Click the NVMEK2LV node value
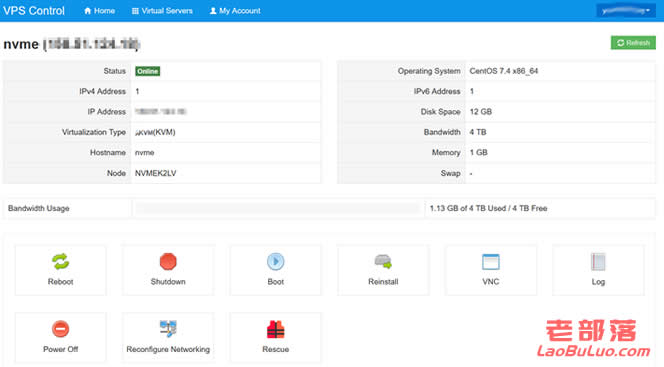Image resolution: width=664 pixels, height=367 pixels. click(155, 173)
